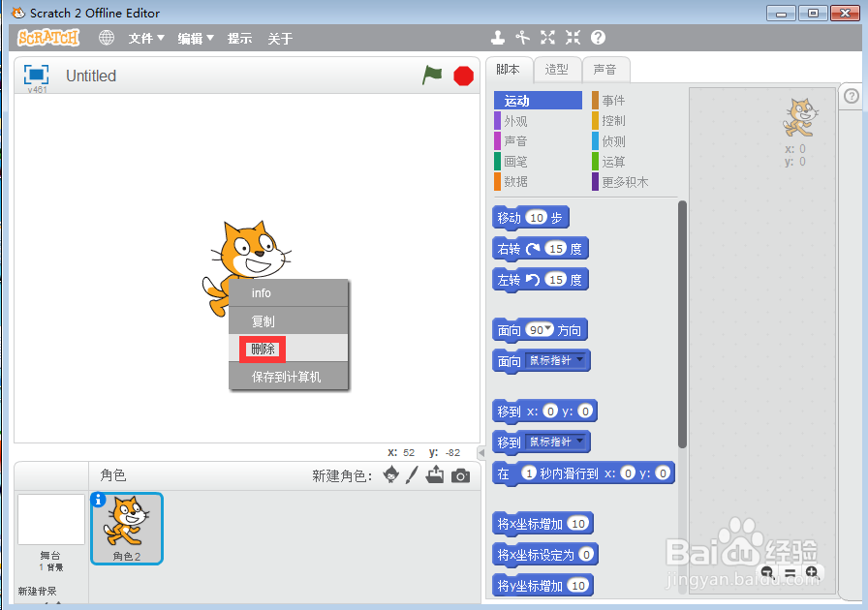Click the Scratch logo
Image resolution: width=868 pixels, height=610 pixels.
[48, 38]
